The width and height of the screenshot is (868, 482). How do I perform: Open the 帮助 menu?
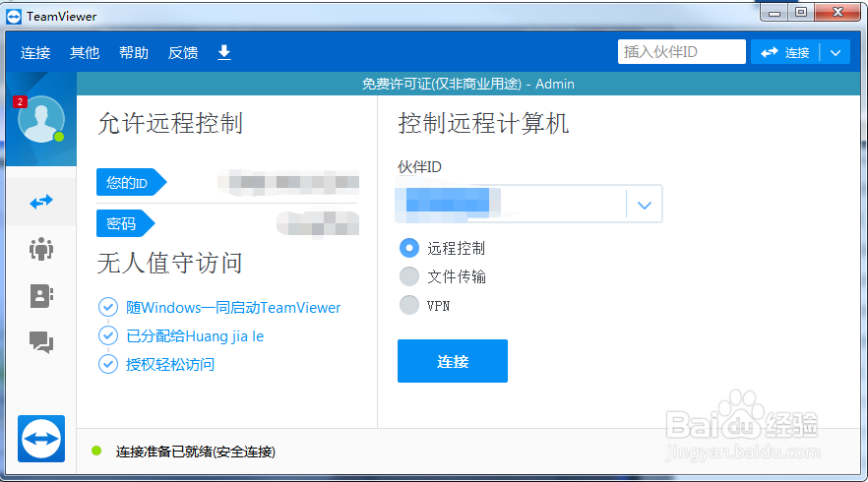tap(134, 52)
